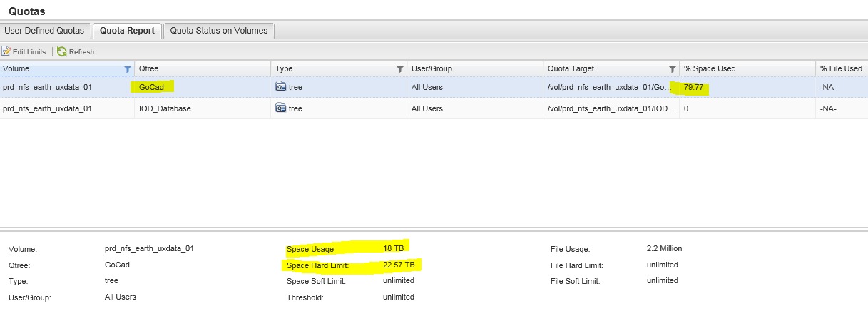This screenshot has height=321, width=868.
Task: Click the green Refresh icon
Action: (62, 51)
